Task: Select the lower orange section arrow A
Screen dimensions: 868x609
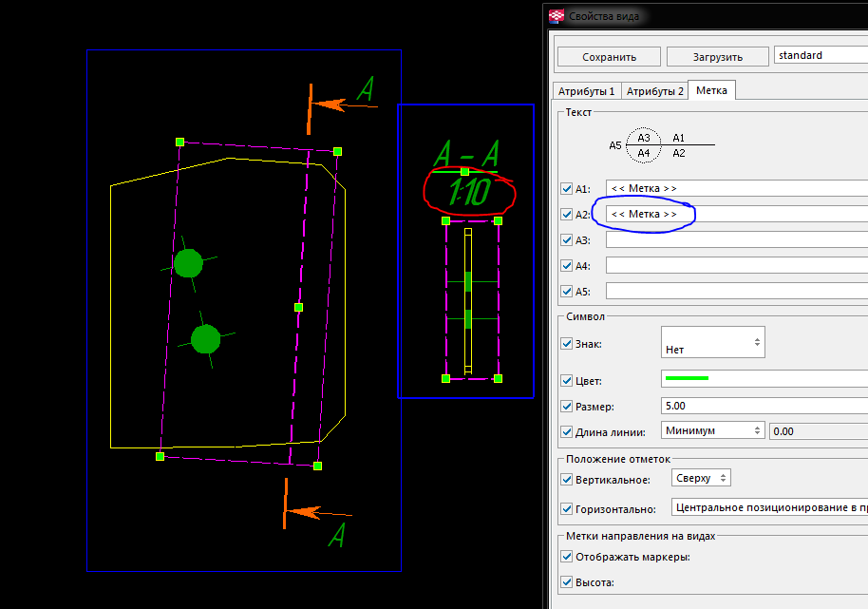Action: (x=304, y=511)
